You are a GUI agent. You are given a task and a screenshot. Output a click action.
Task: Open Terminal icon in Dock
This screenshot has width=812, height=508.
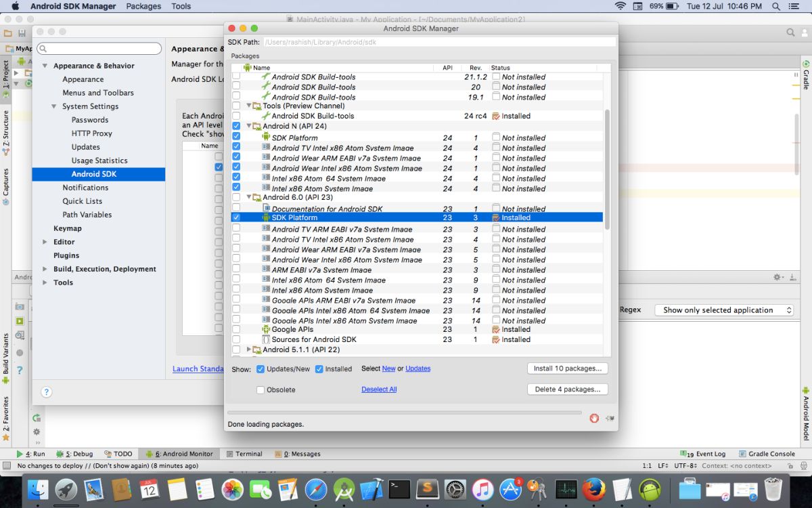[x=399, y=489]
